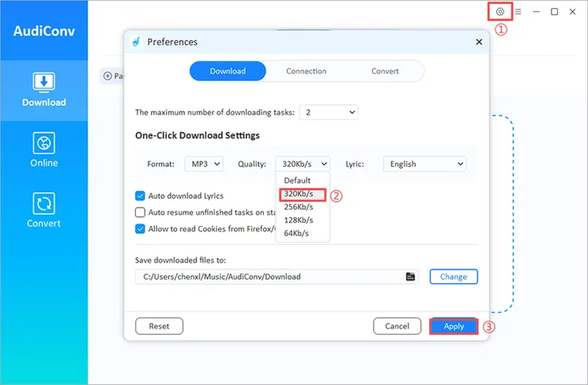Click the AudiConv logo in Preferences title
The width and height of the screenshot is (588, 385).
tap(137, 42)
